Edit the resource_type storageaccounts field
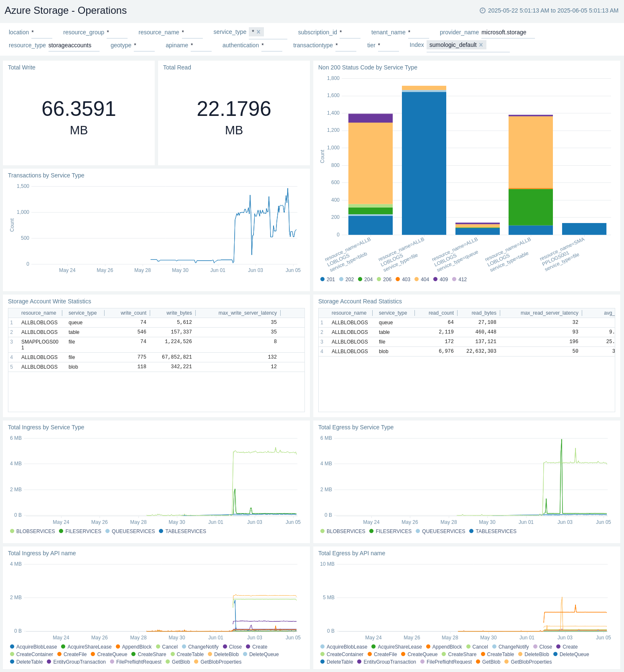624x672 pixels. [x=74, y=46]
